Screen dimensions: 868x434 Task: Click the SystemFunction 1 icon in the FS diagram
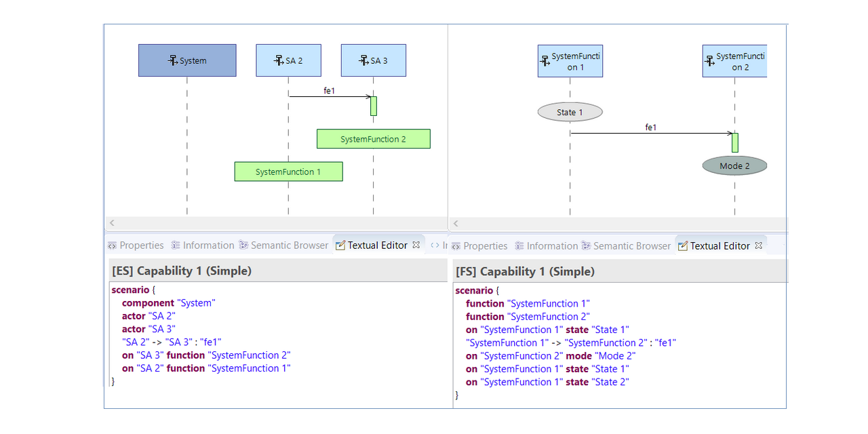pyautogui.click(x=545, y=60)
